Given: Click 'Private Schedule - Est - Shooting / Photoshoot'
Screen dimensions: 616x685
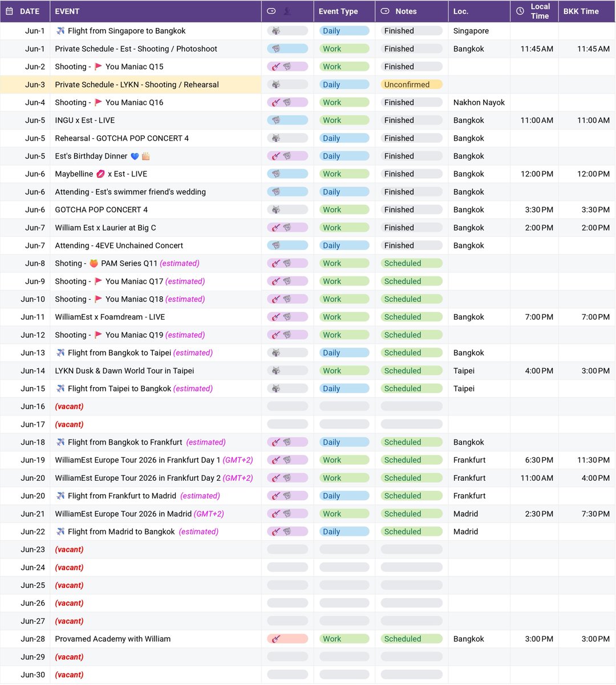Looking at the screenshot, I should coord(136,49).
